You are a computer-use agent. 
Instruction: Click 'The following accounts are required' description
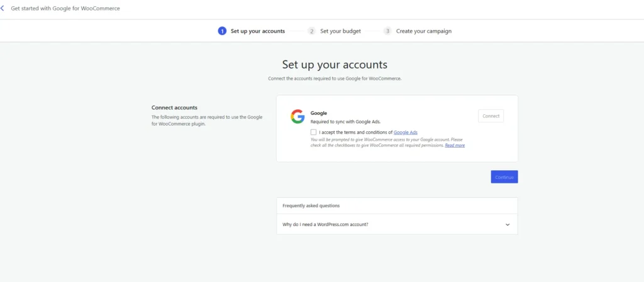point(207,121)
